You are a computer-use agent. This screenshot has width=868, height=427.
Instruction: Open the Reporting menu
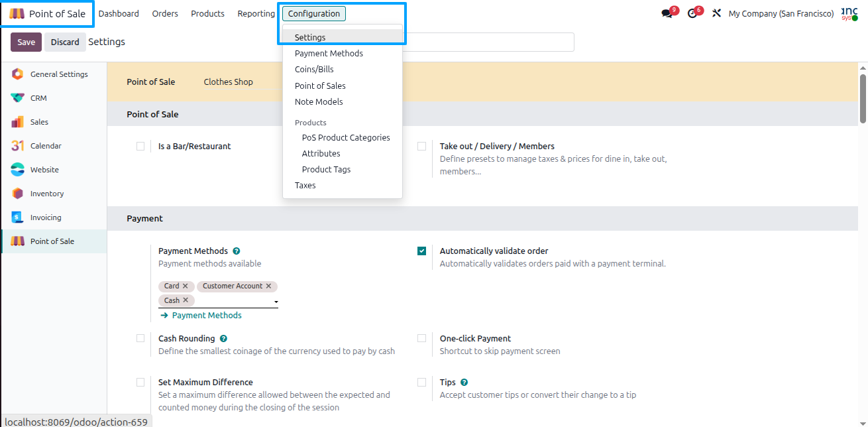click(x=256, y=13)
